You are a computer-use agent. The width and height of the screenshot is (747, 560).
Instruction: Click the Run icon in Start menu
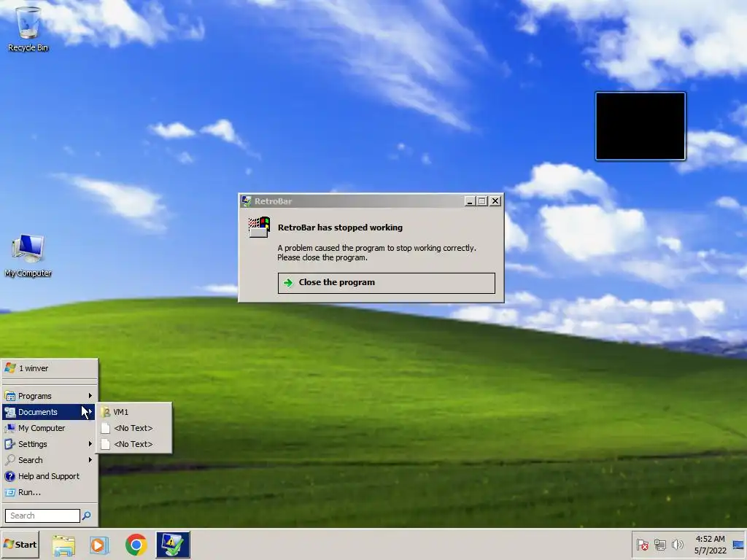pos(10,492)
